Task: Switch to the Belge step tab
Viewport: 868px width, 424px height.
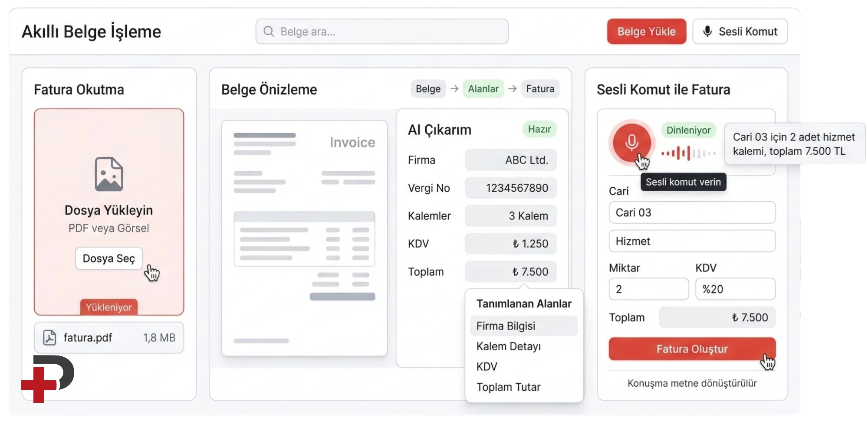Action: point(428,89)
